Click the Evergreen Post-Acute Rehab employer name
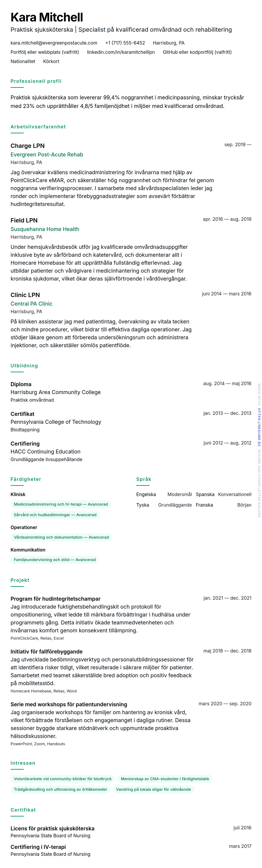The image size is (262, 868). coord(47,155)
